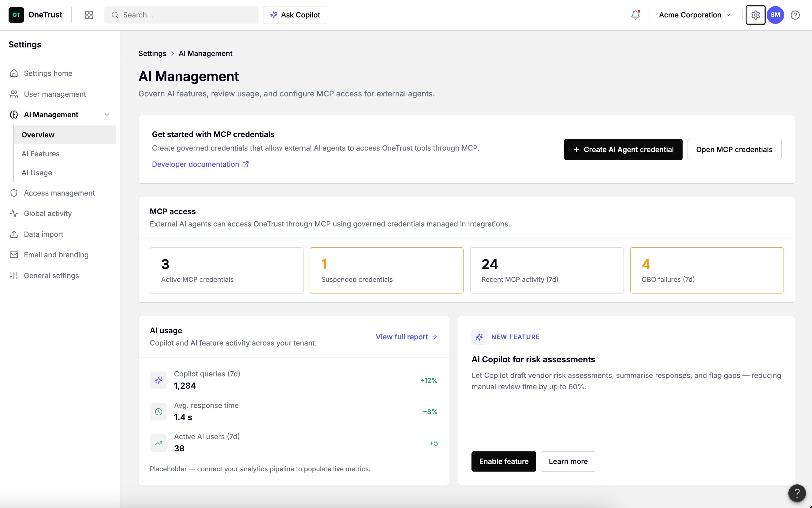Click Open MCP credentials button
The width and height of the screenshot is (812, 508).
pyautogui.click(x=734, y=150)
